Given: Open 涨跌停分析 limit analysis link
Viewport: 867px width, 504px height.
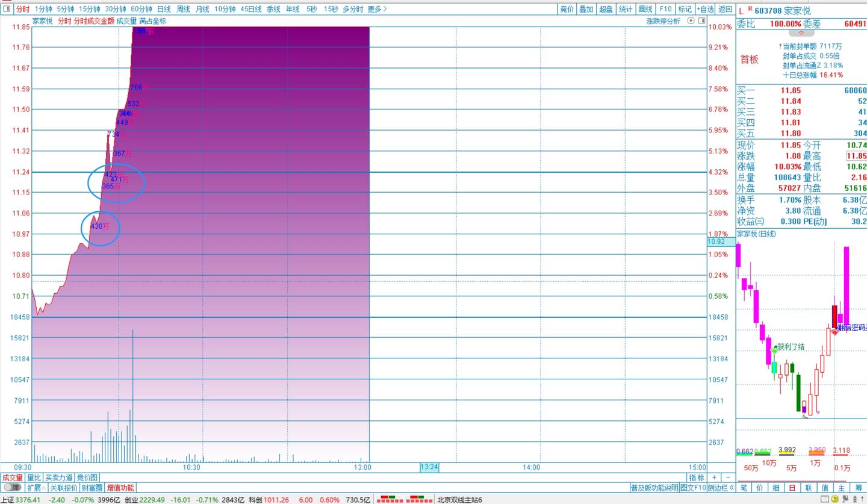Looking at the screenshot, I should pyautogui.click(x=663, y=21).
